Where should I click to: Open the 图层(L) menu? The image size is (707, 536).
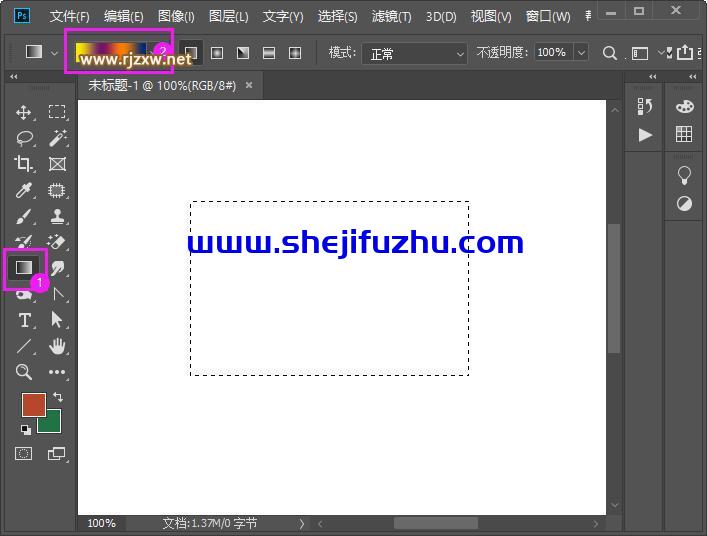[x=229, y=17]
